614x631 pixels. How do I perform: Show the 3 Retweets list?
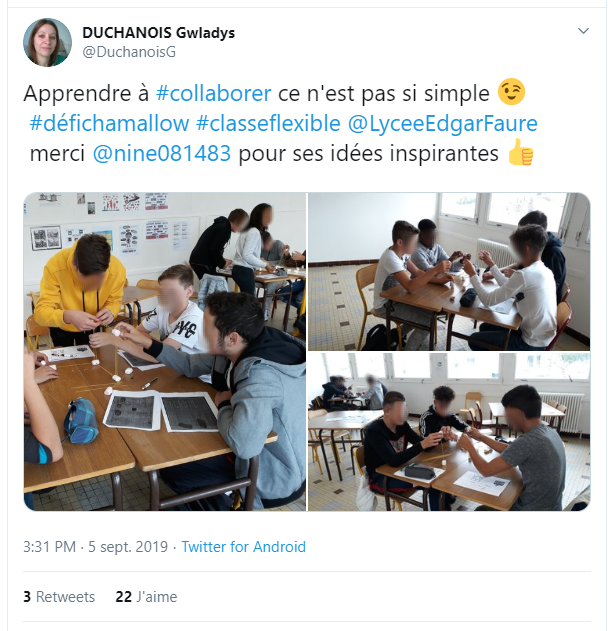tap(59, 597)
